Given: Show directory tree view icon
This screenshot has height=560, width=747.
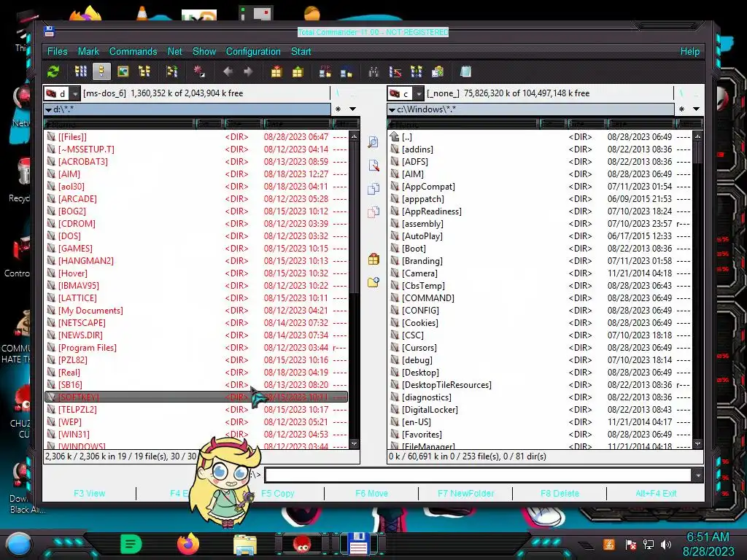Looking at the screenshot, I should click(144, 72).
